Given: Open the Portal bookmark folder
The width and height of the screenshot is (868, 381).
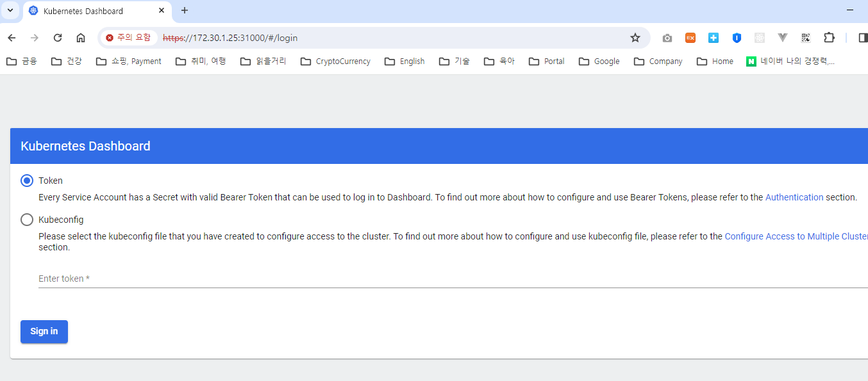Looking at the screenshot, I should click(x=547, y=61).
